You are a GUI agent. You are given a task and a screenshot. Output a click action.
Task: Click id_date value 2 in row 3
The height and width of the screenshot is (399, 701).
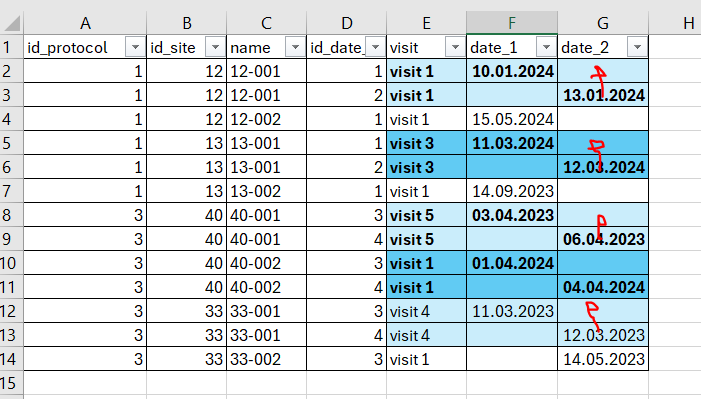346,95
